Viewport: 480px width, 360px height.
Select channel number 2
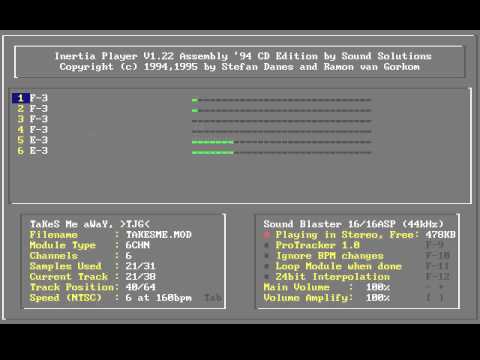[x=21, y=109]
